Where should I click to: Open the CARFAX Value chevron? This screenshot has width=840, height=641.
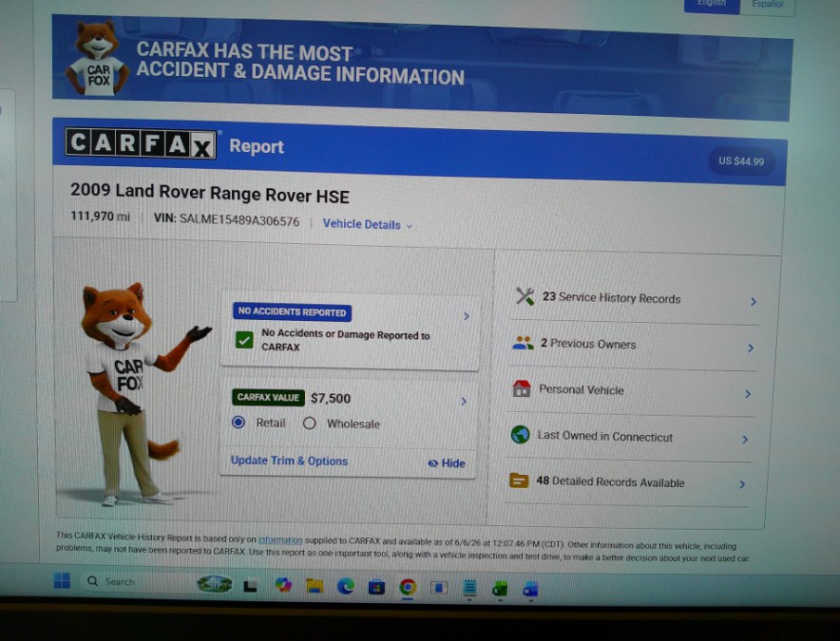pos(464,401)
